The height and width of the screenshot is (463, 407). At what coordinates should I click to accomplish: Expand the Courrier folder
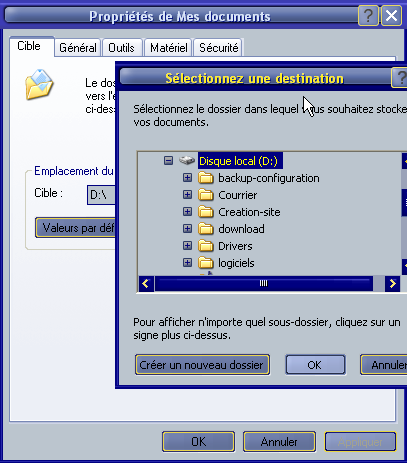click(187, 195)
